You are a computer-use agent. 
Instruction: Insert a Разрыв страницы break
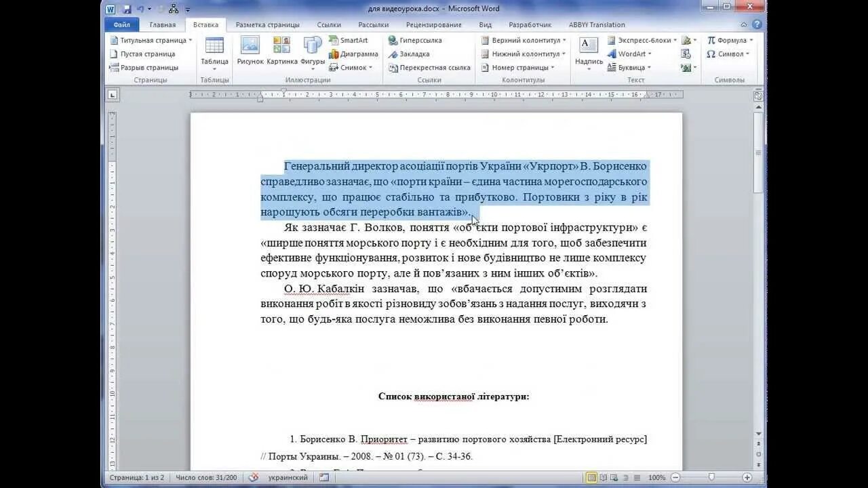(x=144, y=67)
